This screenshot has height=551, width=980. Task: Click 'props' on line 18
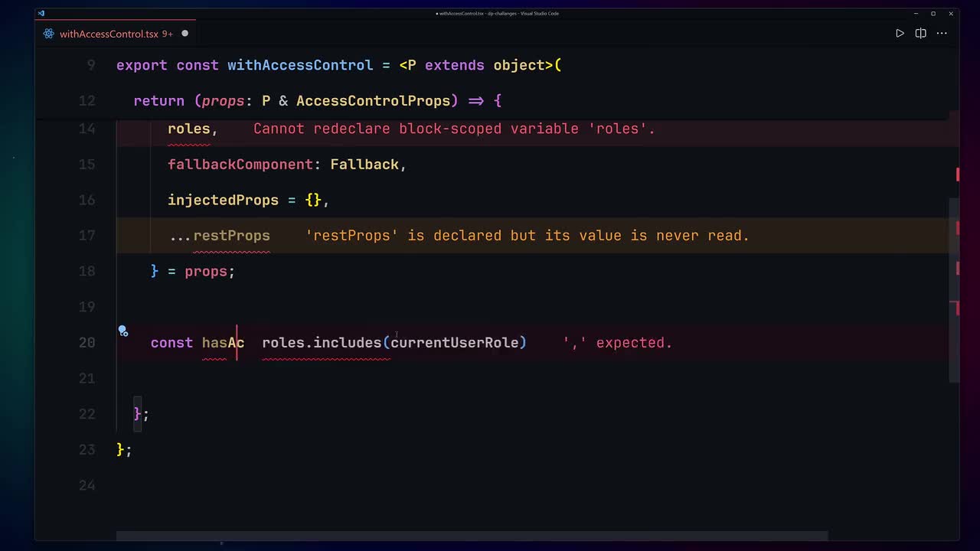(206, 272)
